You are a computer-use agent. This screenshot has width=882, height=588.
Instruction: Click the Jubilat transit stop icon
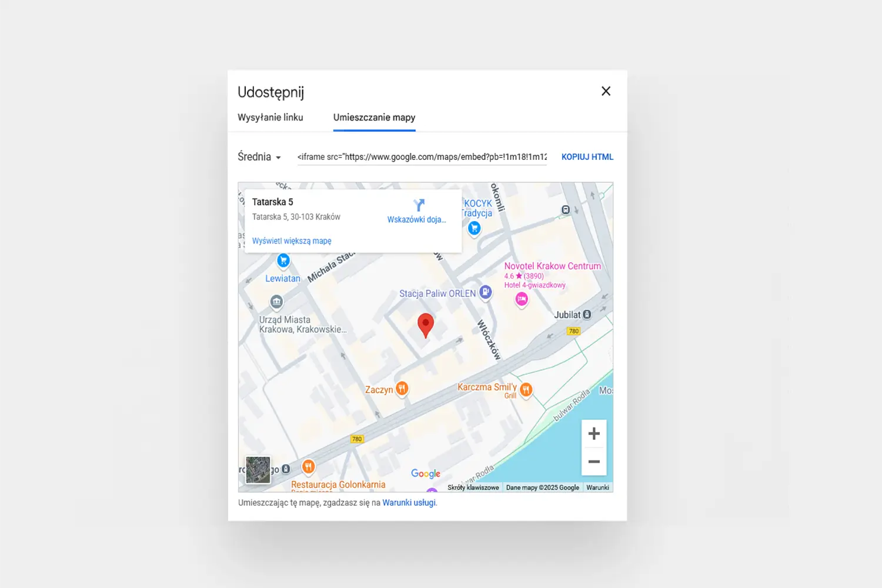coord(587,315)
